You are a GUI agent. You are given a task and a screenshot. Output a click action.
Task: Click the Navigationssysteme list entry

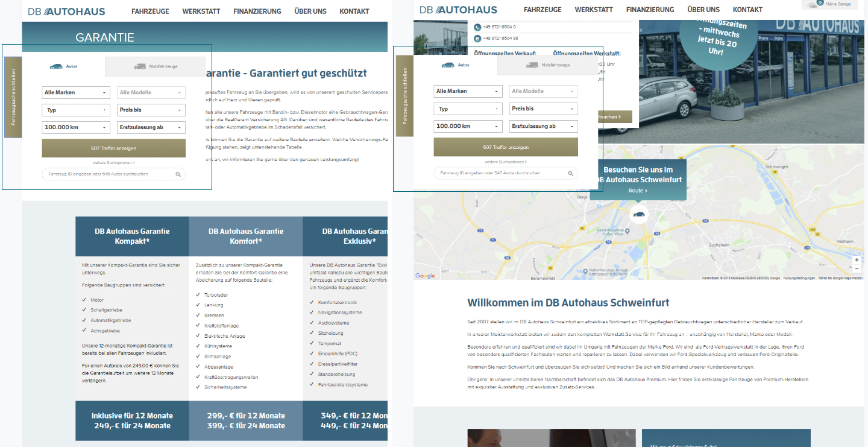340,312
